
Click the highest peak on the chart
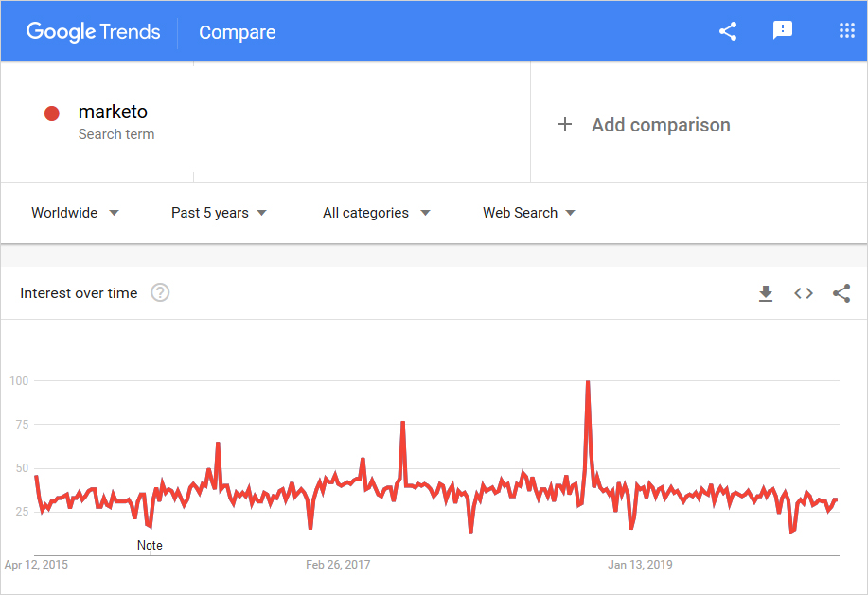[588, 382]
